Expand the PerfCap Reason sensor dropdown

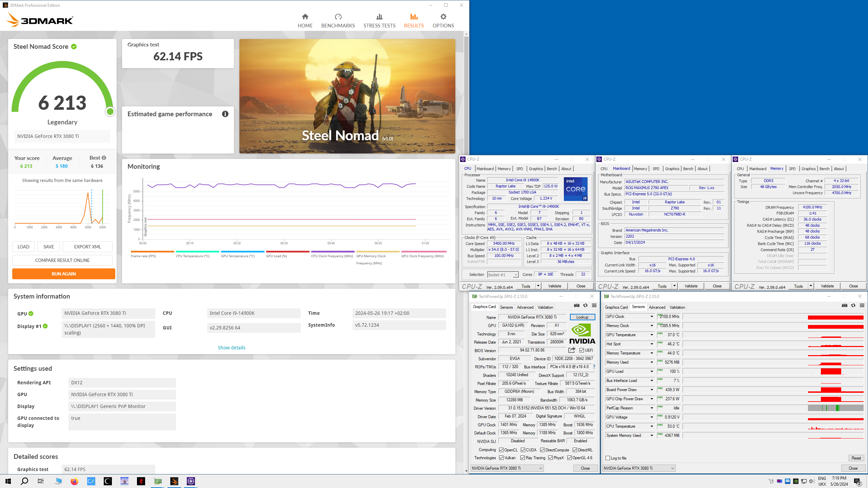pyautogui.click(x=651, y=408)
